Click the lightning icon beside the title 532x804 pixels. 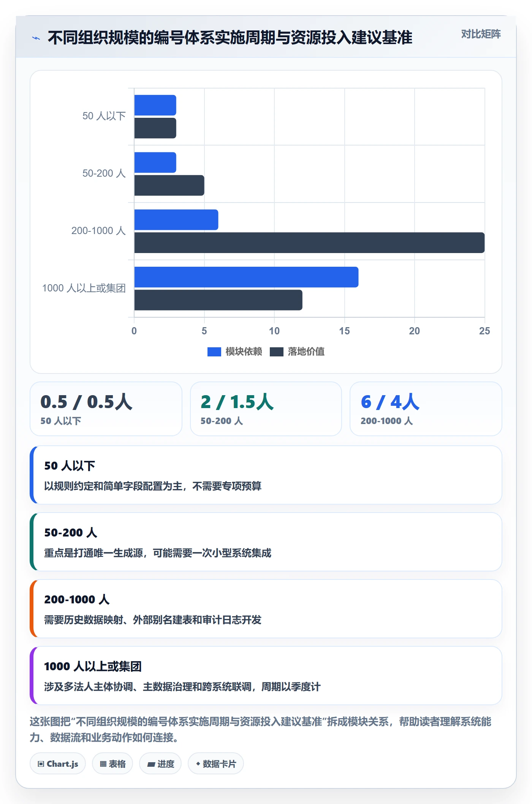[x=36, y=38]
